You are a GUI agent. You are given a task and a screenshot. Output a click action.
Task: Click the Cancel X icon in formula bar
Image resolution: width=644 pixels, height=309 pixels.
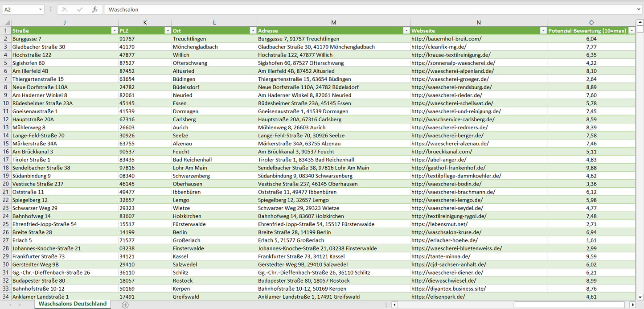pyautogui.click(x=65, y=9)
